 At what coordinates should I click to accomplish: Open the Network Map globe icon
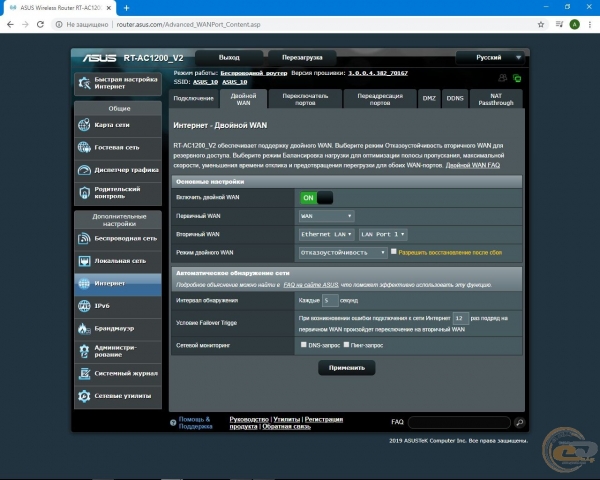tap(84, 125)
